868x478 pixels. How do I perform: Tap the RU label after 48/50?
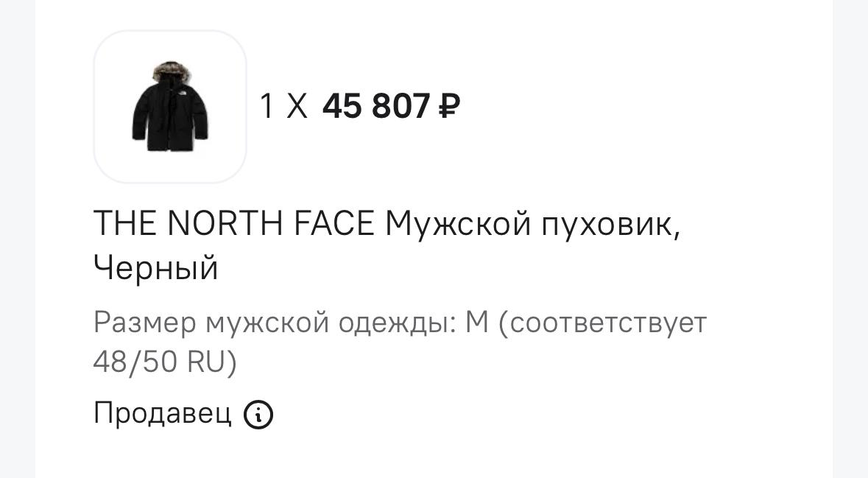pos(212,362)
